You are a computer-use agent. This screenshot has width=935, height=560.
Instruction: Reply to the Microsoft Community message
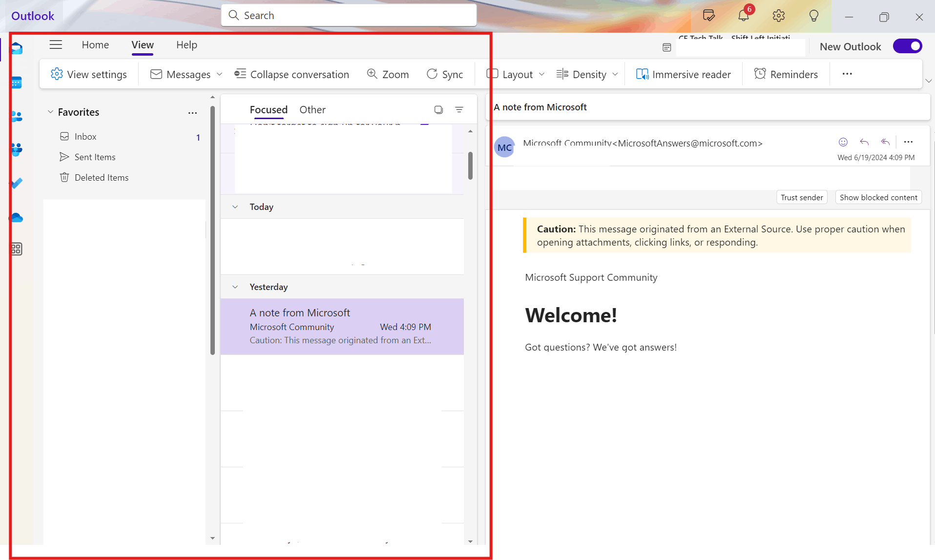864,142
